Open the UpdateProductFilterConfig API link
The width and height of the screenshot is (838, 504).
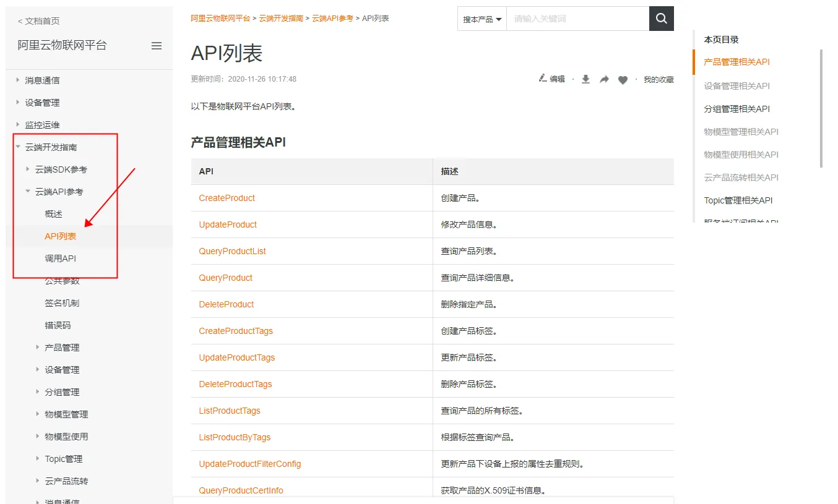250,464
